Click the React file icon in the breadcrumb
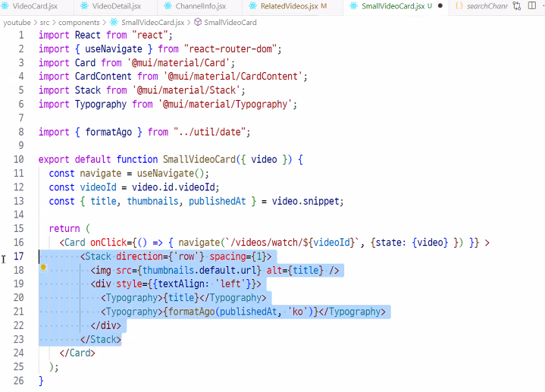 pyautogui.click(x=114, y=22)
